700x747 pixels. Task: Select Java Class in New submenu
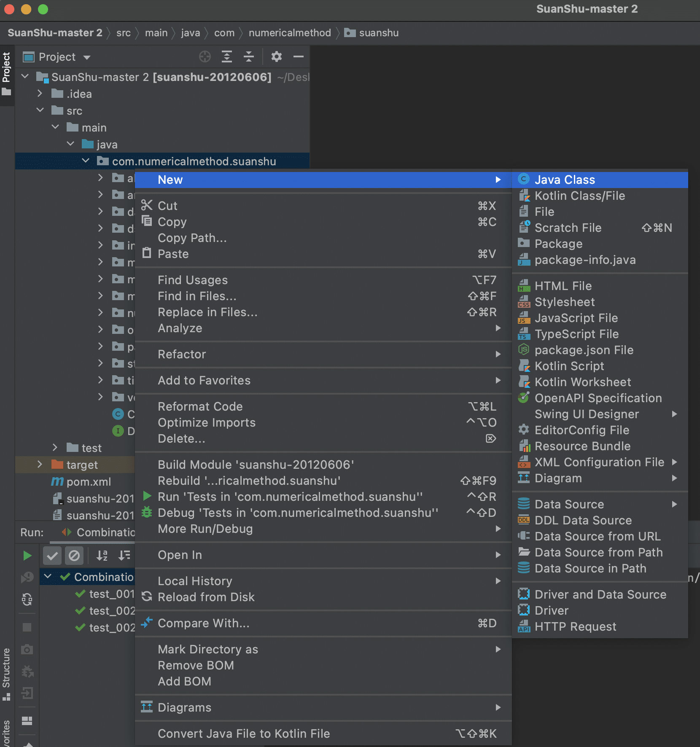(600, 180)
